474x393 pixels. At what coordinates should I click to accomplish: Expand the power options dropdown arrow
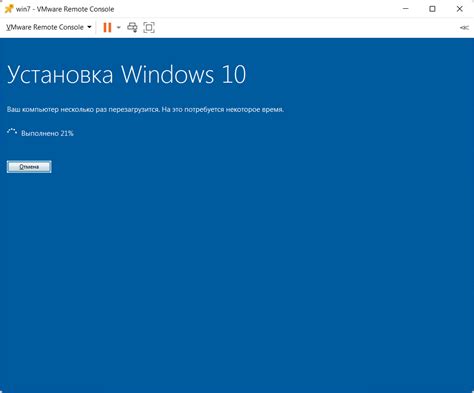119,27
